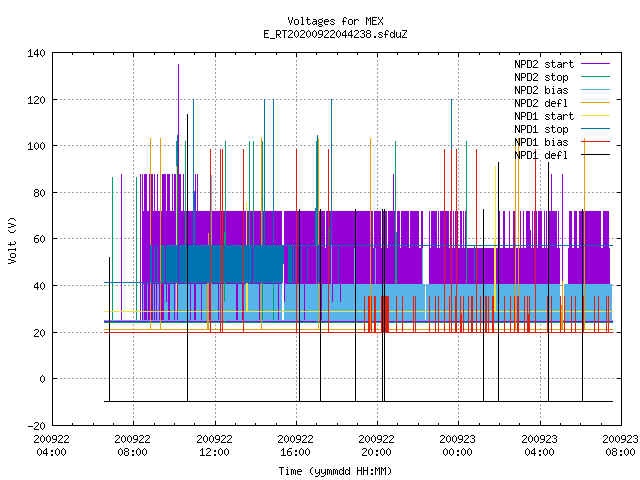Click the chart title 'Voltages for MEX'
The image size is (640, 480).
pyautogui.click(x=335, y=21)
